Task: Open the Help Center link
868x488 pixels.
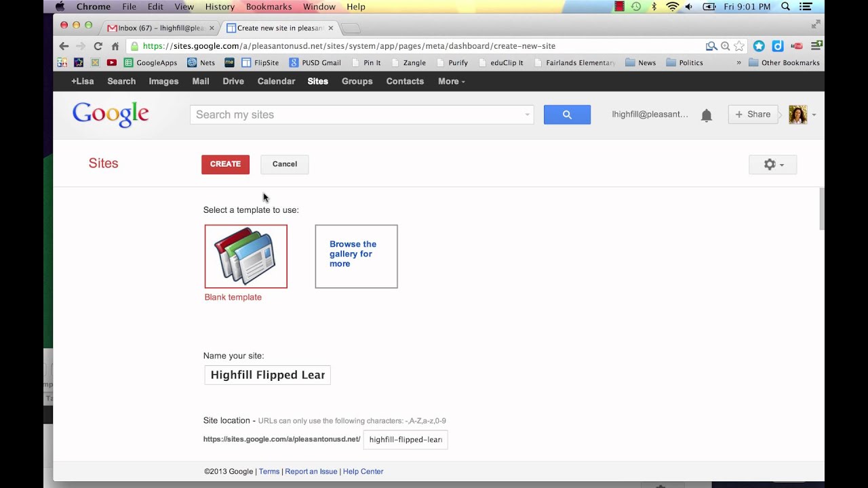Action: tap(363, 472)
